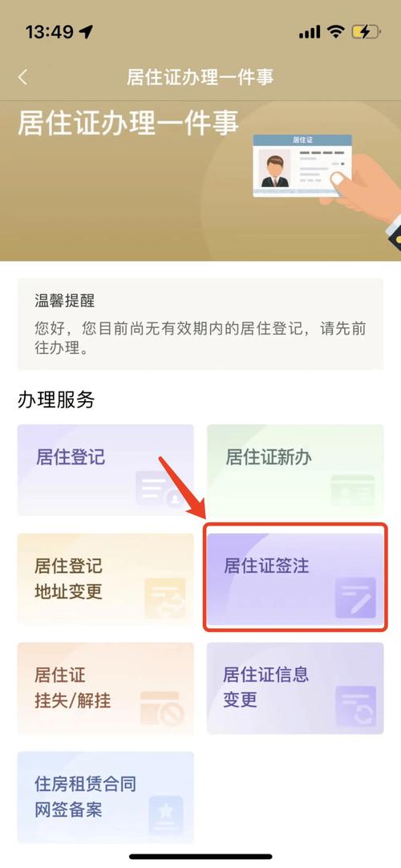
Task: Tap the 温馨提醒 notice box
Action: [x=200, y=324]
